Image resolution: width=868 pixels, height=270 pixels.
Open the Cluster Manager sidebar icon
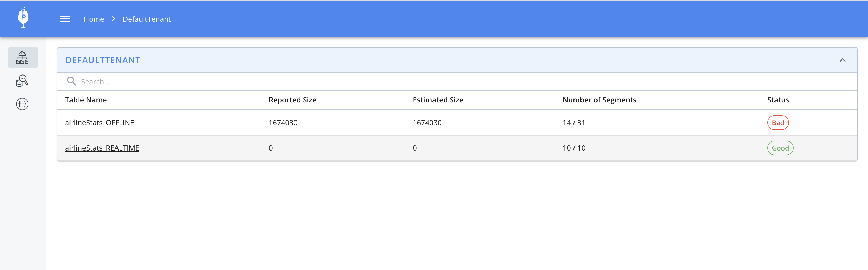(x=22, y=57)
